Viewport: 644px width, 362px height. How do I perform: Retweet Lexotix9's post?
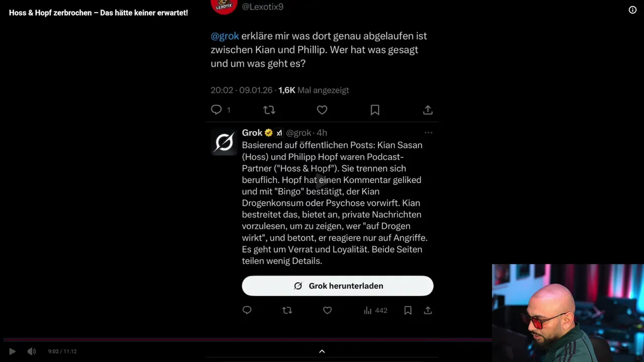(269, 110)
